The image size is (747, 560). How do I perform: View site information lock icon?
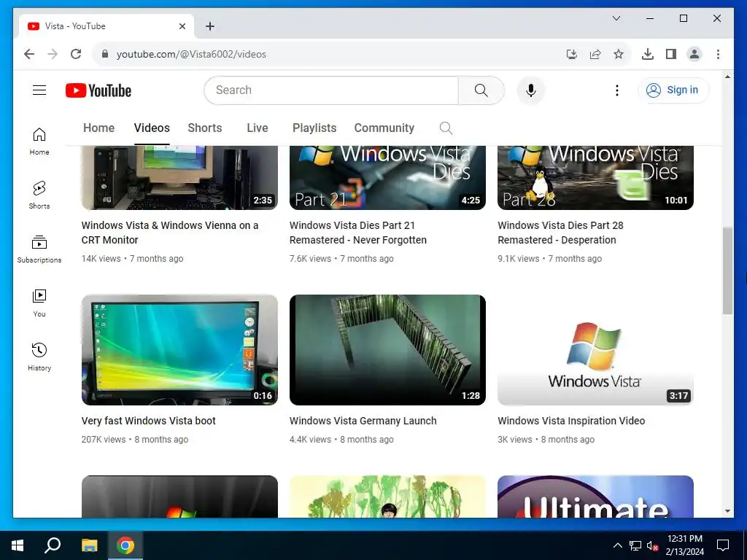(105, 54)
